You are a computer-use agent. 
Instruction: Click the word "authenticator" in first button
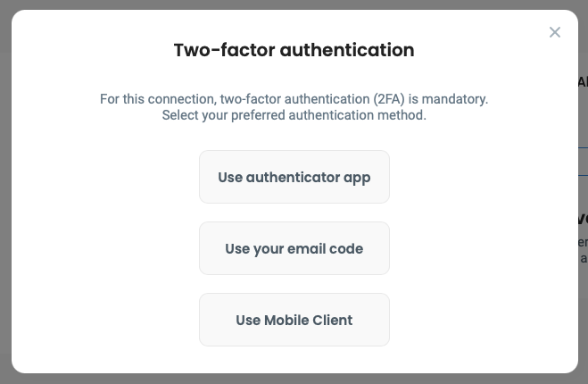[x=292, y=177]
